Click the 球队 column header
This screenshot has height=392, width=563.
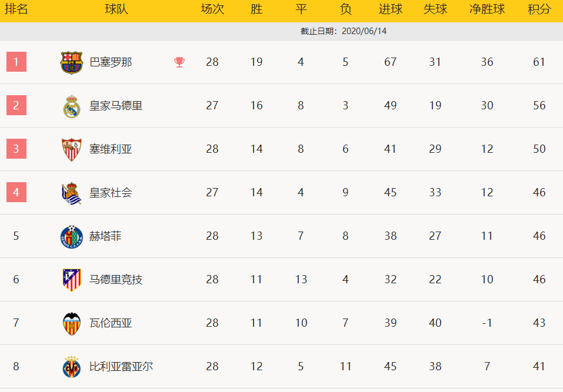point(116,9)
